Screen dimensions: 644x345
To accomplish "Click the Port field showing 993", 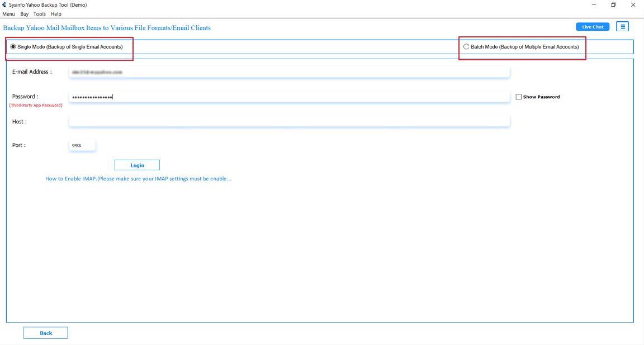I will pos(82,145).
